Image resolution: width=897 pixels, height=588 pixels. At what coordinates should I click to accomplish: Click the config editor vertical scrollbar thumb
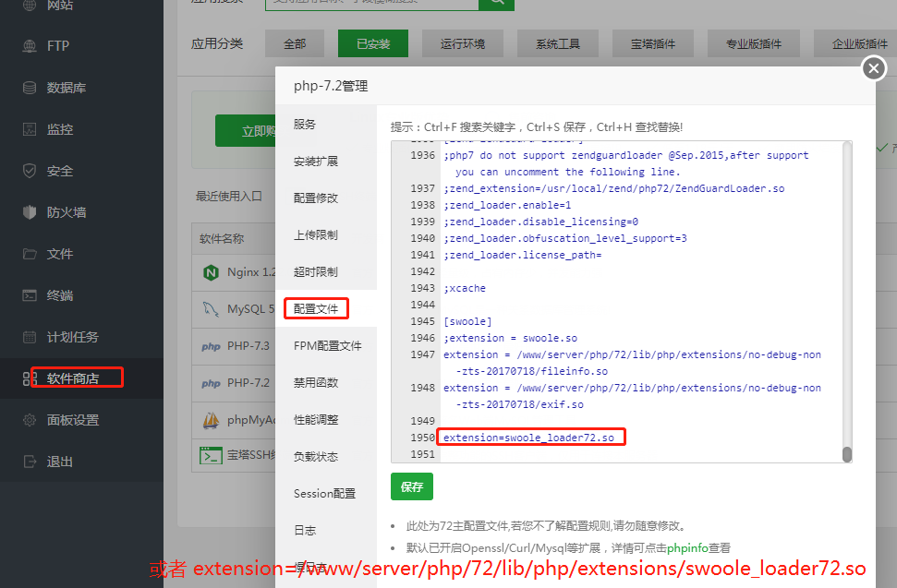pos(847,454)
